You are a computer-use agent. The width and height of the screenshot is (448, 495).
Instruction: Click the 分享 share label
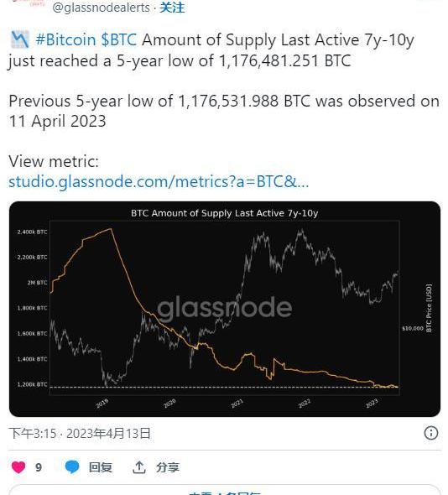167,467
